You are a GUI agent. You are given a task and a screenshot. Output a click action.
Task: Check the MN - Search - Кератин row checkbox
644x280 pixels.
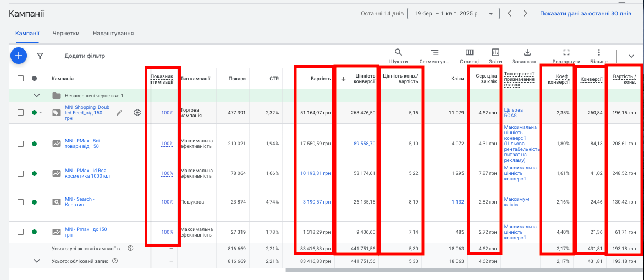(x=20, y=202)
